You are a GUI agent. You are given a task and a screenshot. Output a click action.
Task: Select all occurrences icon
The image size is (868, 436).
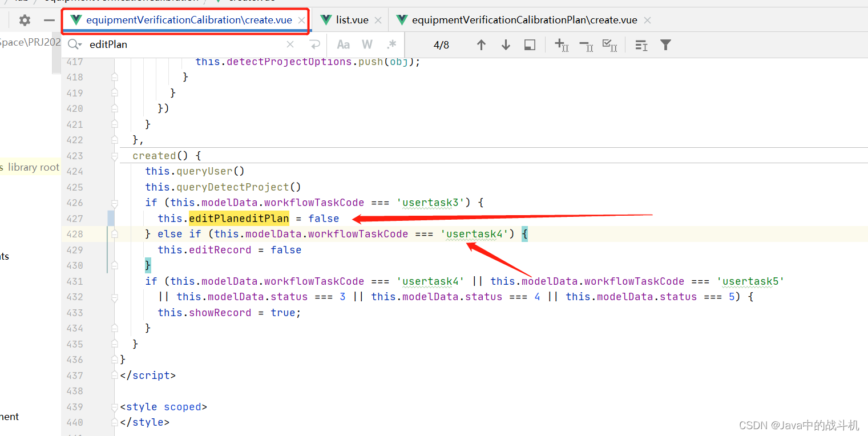pos(609,45)
